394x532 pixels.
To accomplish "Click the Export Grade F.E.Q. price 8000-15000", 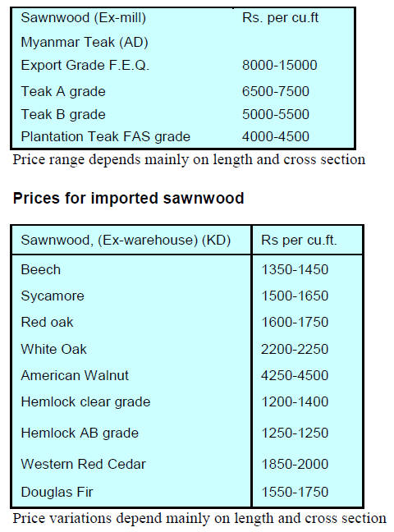I will click(x=280, y=65).
